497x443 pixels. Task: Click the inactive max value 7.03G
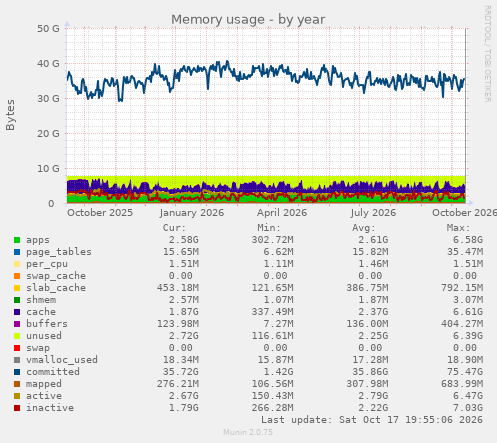(x=468, y=408)
